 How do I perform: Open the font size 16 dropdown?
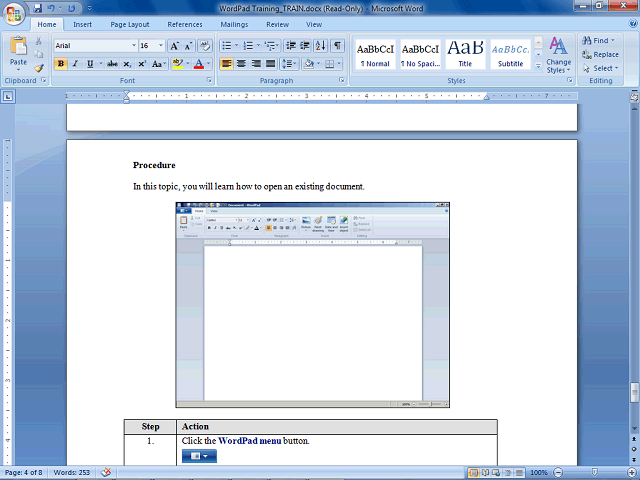click(161, 46)
